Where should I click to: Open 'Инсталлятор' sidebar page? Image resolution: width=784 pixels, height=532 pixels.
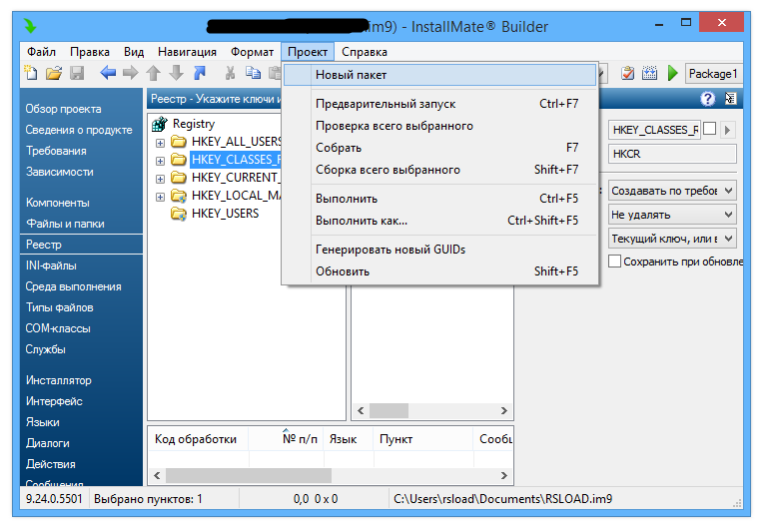coord(59,380)
